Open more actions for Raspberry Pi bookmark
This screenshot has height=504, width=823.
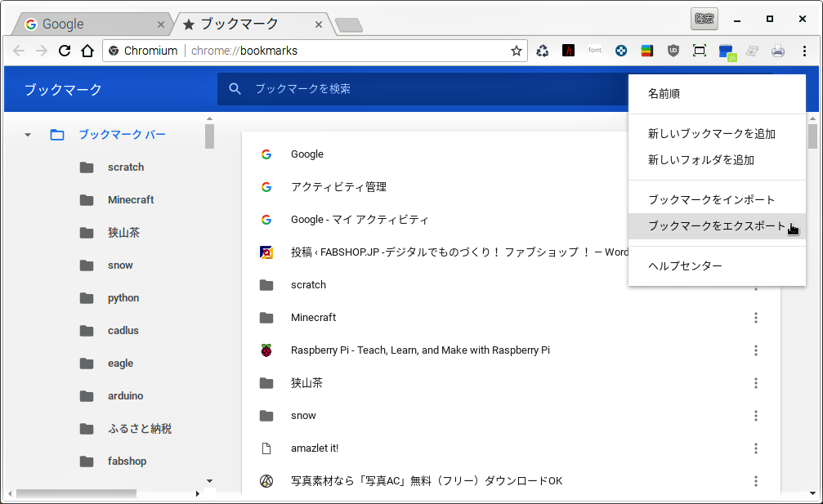756,350
